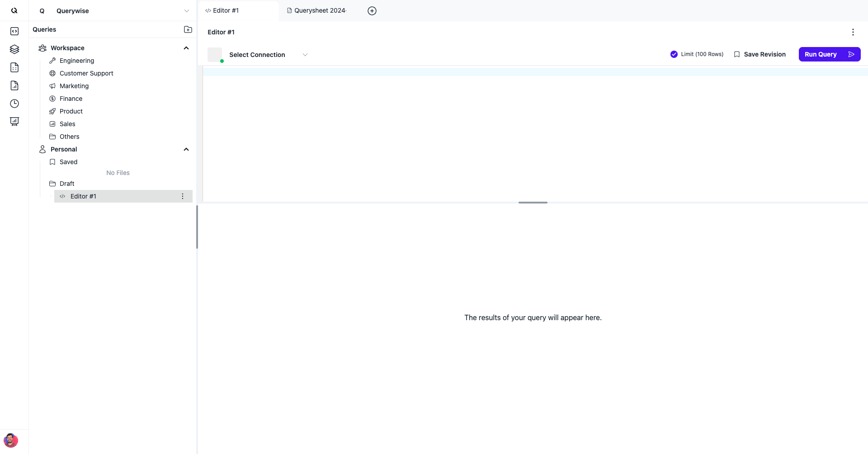Select the code editor icon in sidebar
The width and height of the screenshot is (868, 454).
tap(14, 31)
